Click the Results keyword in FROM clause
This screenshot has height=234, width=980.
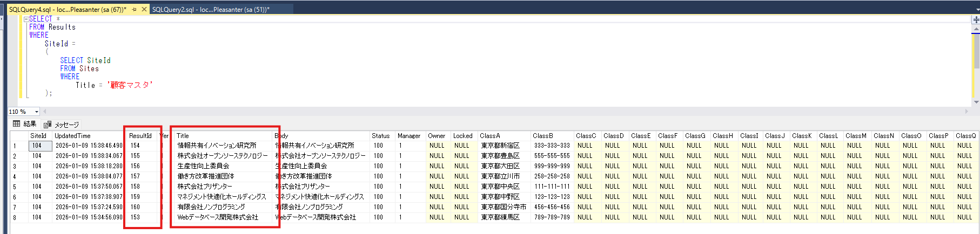62,27
